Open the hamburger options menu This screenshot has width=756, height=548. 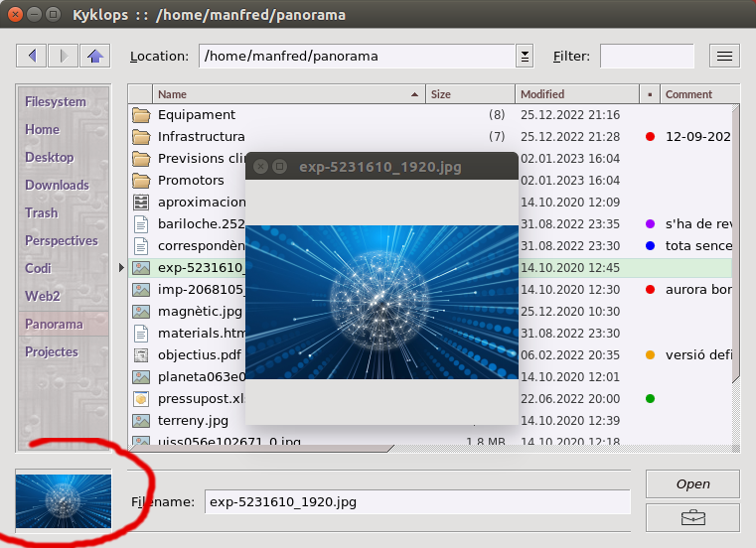pos(724,57)
